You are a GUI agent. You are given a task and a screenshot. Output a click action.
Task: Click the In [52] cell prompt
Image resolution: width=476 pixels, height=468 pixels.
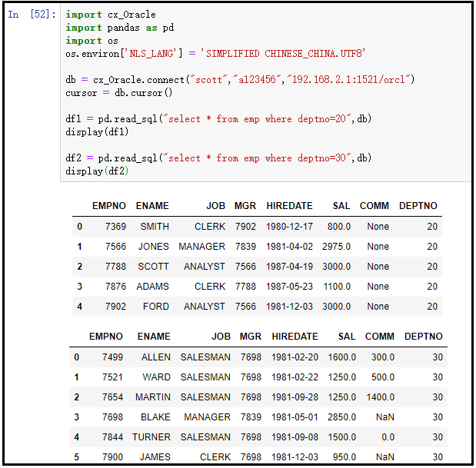[x=32, y=15]
